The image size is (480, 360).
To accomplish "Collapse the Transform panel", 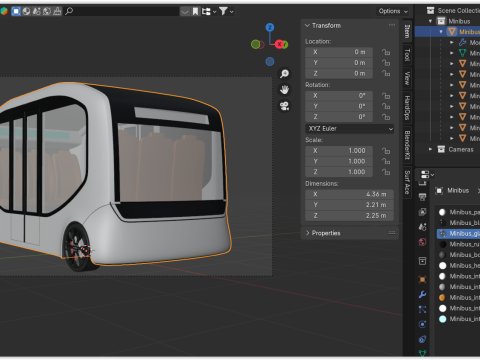I will (x=307, y=26).
